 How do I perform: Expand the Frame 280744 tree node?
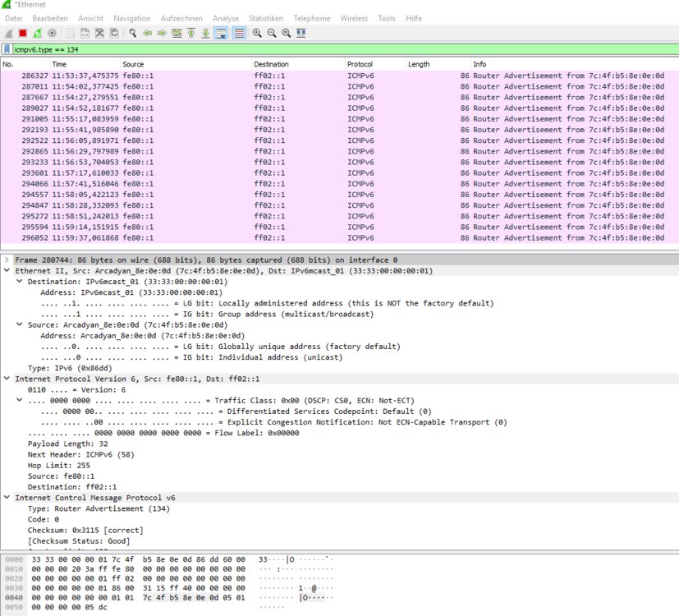click(7, 260)
